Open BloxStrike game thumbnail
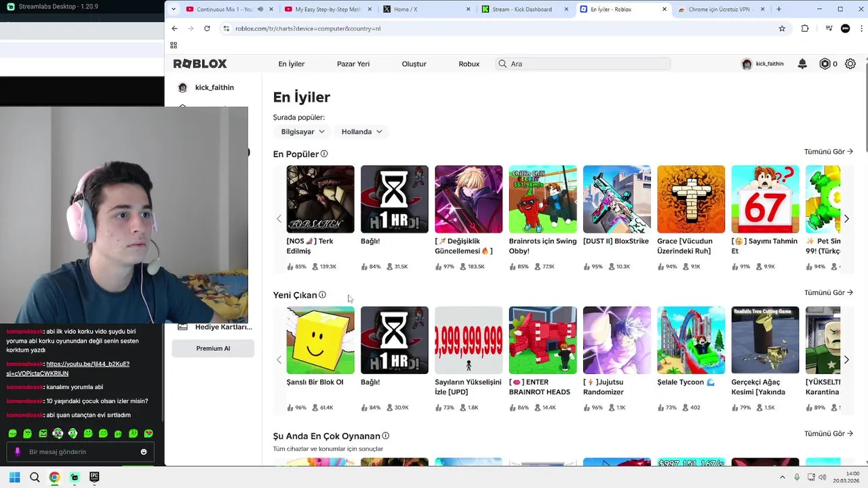The image size is (868, 488). pos(616,199)
